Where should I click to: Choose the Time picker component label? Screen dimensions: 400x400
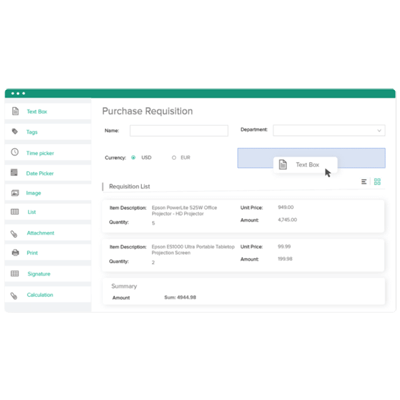coord(40,153)
